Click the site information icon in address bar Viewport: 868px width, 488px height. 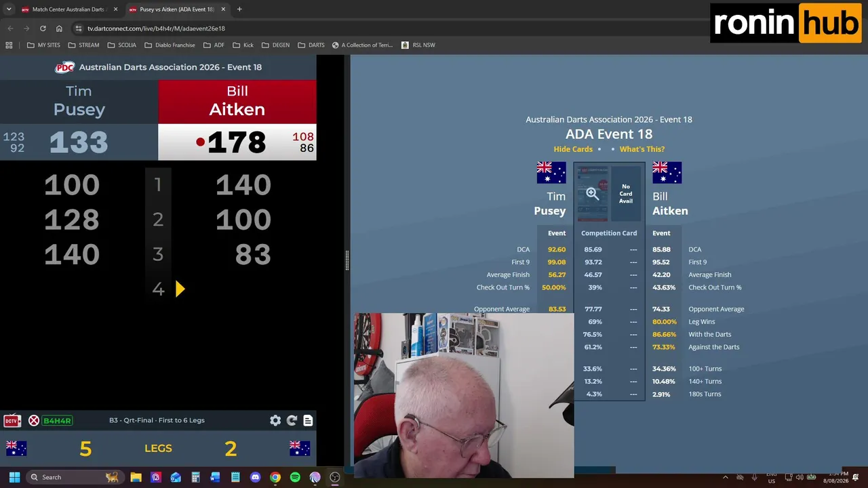coord(78,28)
